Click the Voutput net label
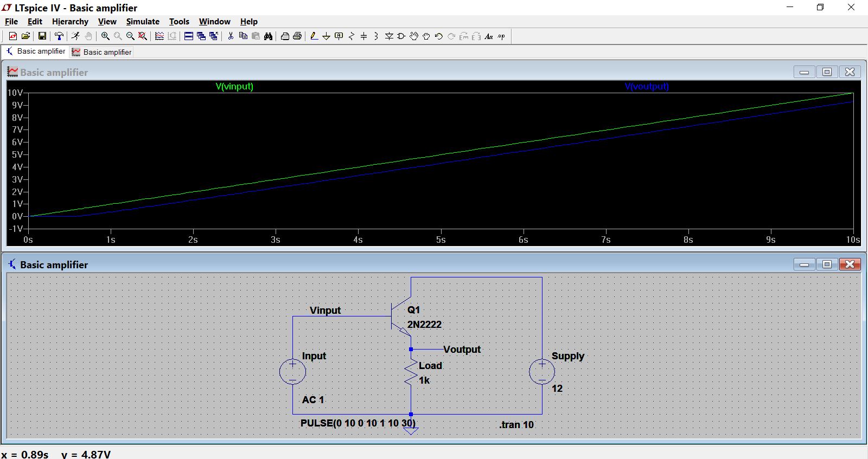 462,350
